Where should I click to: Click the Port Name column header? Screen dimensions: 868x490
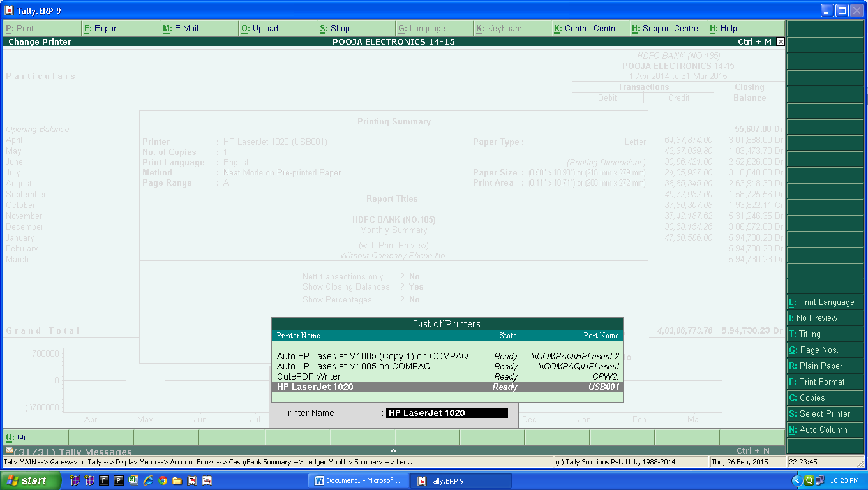601,336
